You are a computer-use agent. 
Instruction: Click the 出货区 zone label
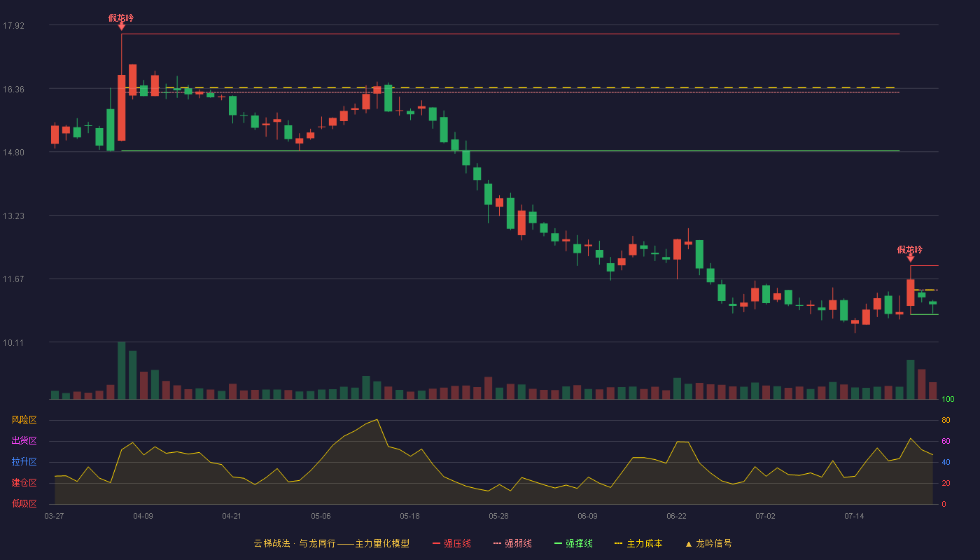click(x=24, y=441)
